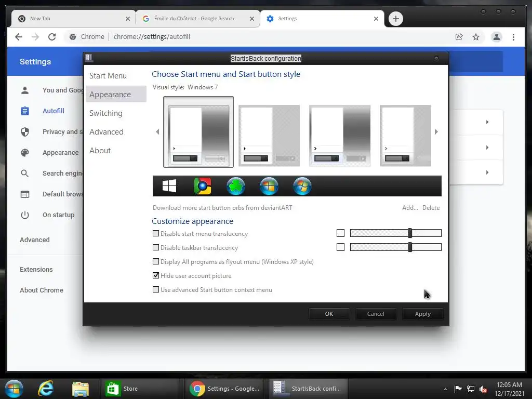This screenshot has height=399, width=532.
Task: Open File Explorer from the taskbar
Action: 81,389
